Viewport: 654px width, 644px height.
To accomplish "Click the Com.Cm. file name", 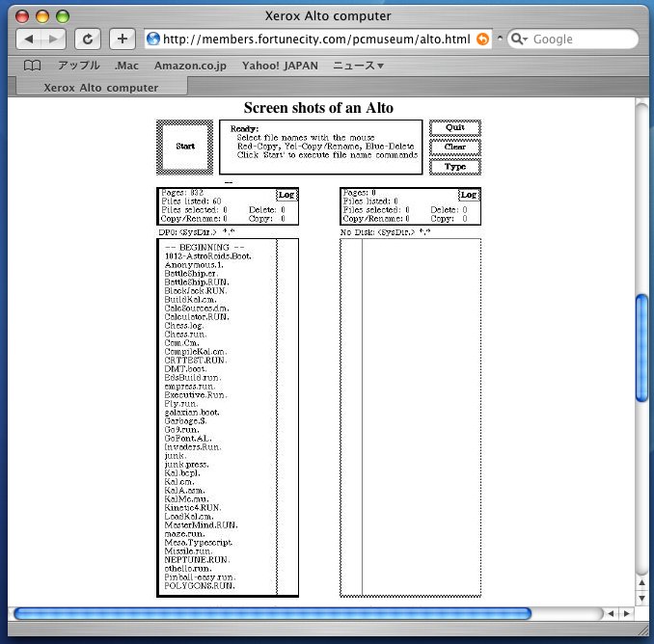I will point(181,343).
